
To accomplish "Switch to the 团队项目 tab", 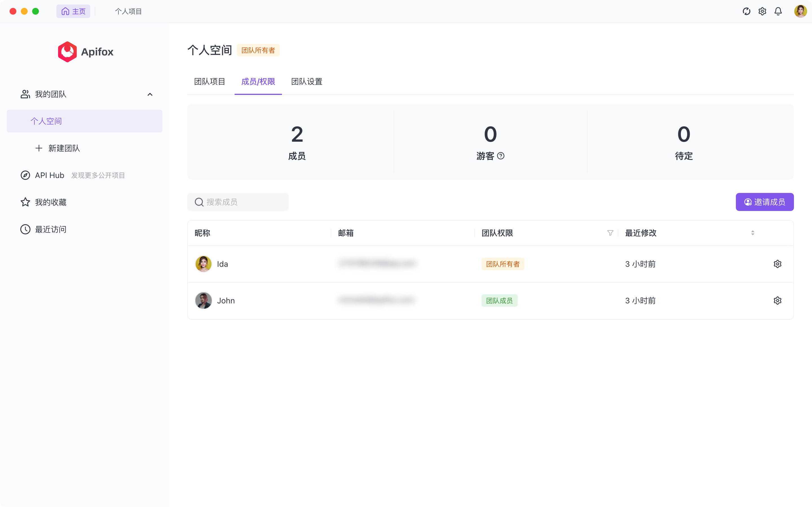I will tap(210, 81).
